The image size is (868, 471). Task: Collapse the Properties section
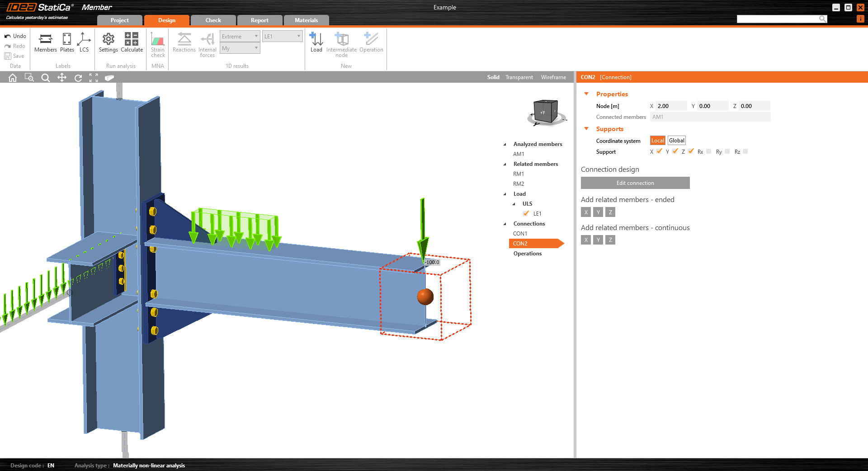[586, 94]
